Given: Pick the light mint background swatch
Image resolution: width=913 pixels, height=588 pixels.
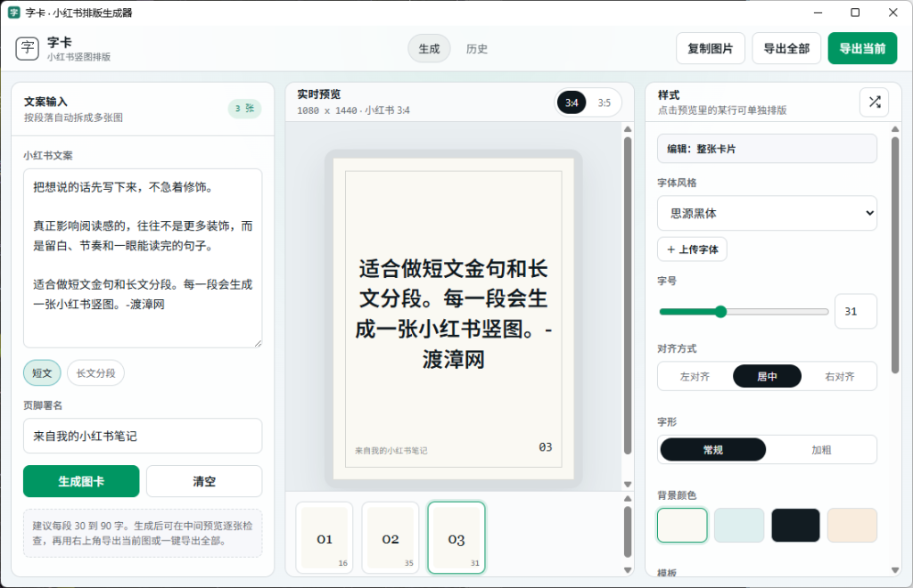Looking at the screenshot, I should (739, 525).
